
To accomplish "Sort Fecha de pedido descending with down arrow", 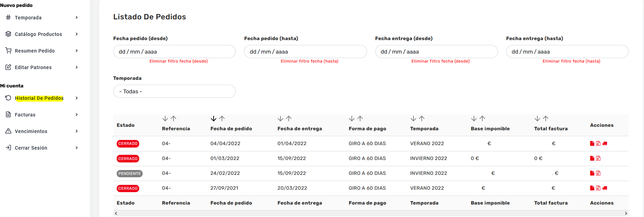I will pyautogui.click(x=213, y=119).
